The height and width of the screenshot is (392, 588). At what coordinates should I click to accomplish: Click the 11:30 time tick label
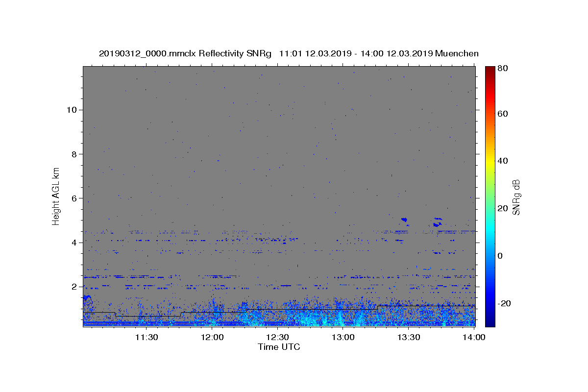147,337
